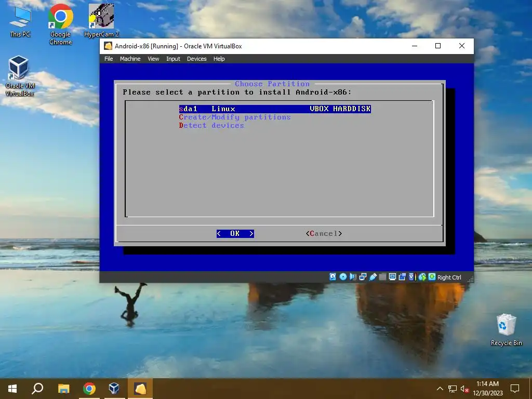Screen dimensions: 532x399
Task: Click the network tray icon
Action: pos(453,389)
